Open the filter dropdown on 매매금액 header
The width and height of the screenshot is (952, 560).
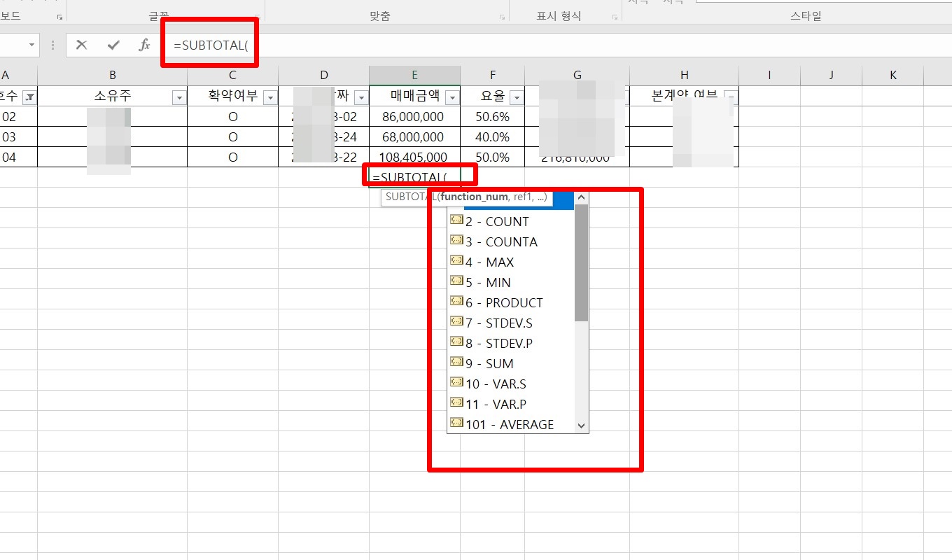pos(452,97)
